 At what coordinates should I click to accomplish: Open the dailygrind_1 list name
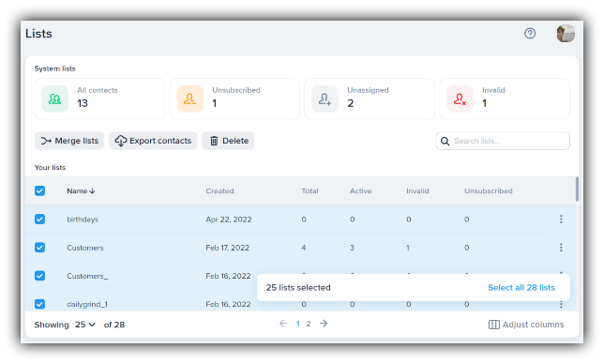click(87, 304)
